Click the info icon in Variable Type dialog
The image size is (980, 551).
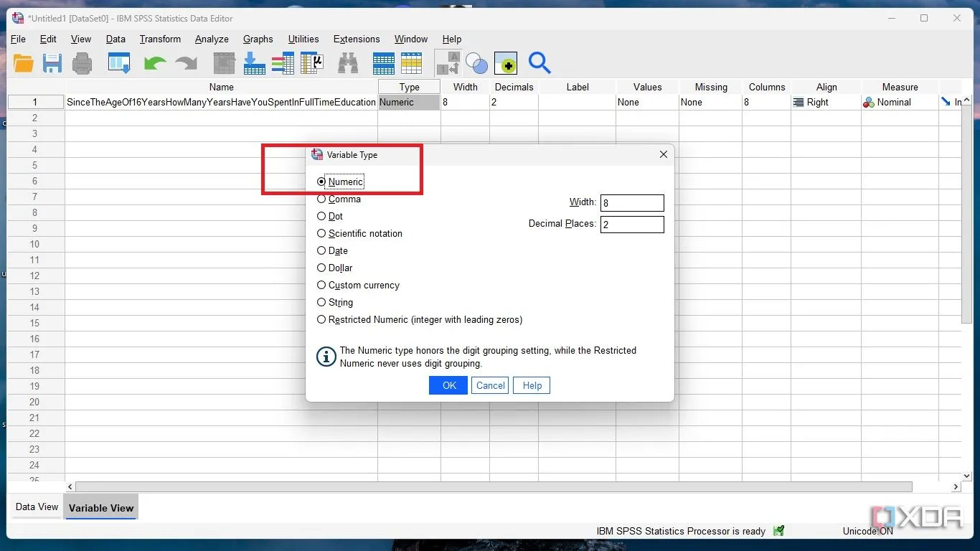click(326, 357)
